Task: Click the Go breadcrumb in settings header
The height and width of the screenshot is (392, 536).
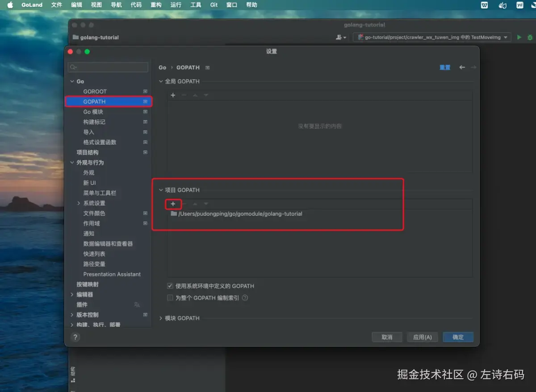Action: 162,68
